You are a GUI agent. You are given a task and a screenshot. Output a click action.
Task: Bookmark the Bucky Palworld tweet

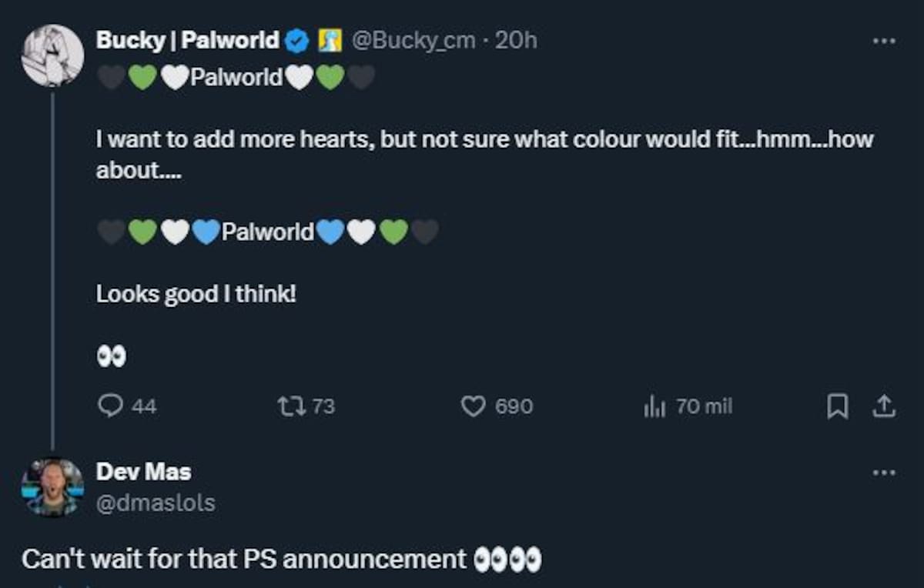coord(837,406)
